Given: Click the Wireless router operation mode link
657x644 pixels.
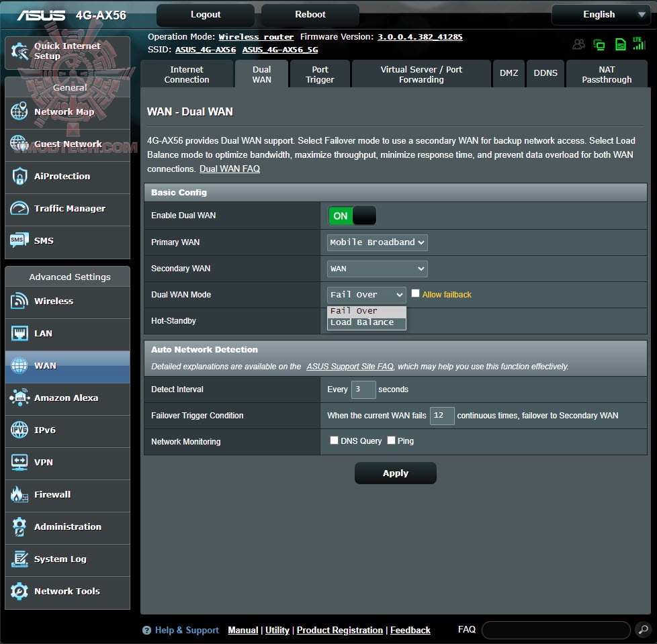Looking at the screenshot, I should click(256, 37).
